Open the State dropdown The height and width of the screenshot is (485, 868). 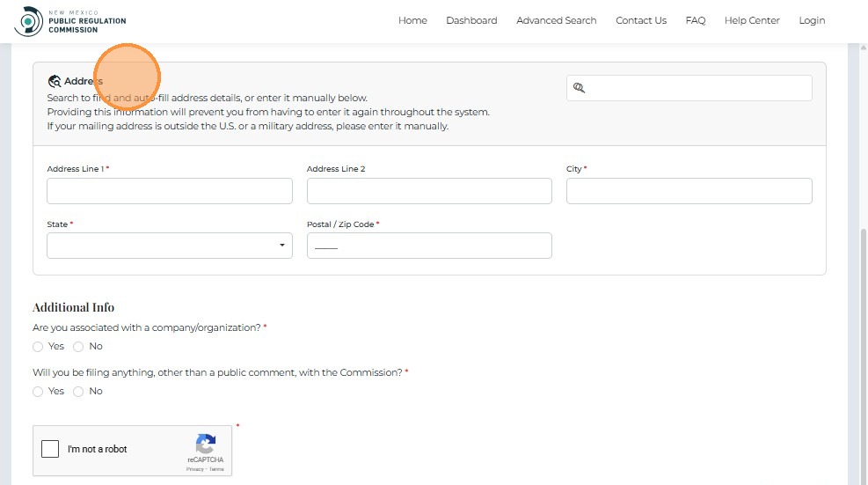pos(170,246)
